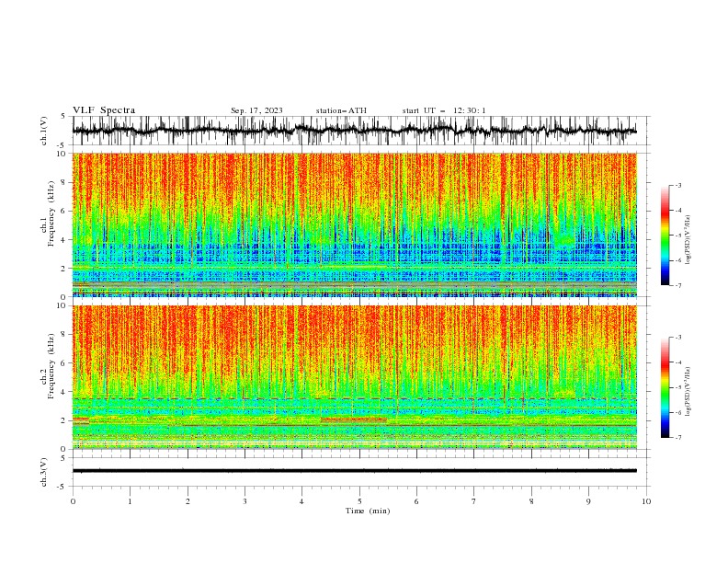
Task: Click the "6" kHz tick on ch.1 frequency axis
Action: point(63,211)
